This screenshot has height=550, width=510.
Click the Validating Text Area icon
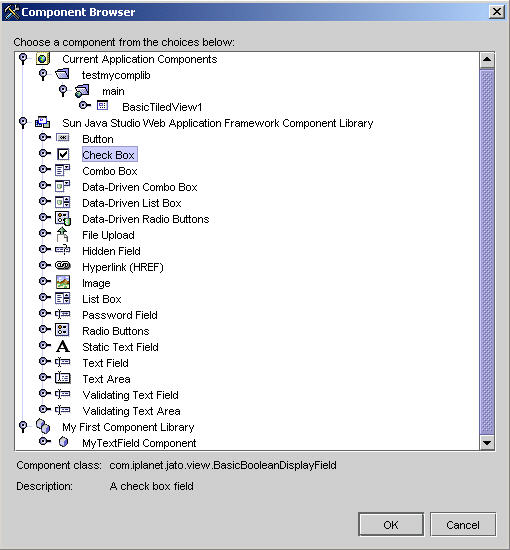(62, 410)
